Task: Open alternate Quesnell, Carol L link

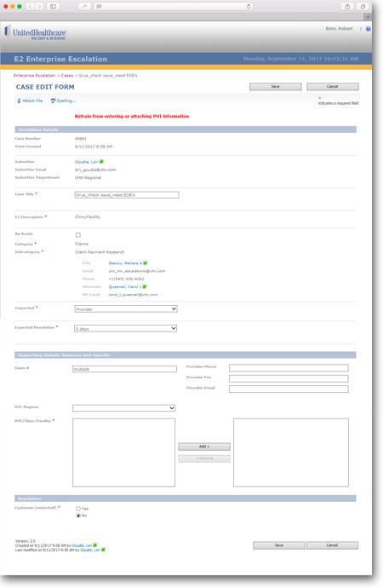Action: click(x=125, y=287)
